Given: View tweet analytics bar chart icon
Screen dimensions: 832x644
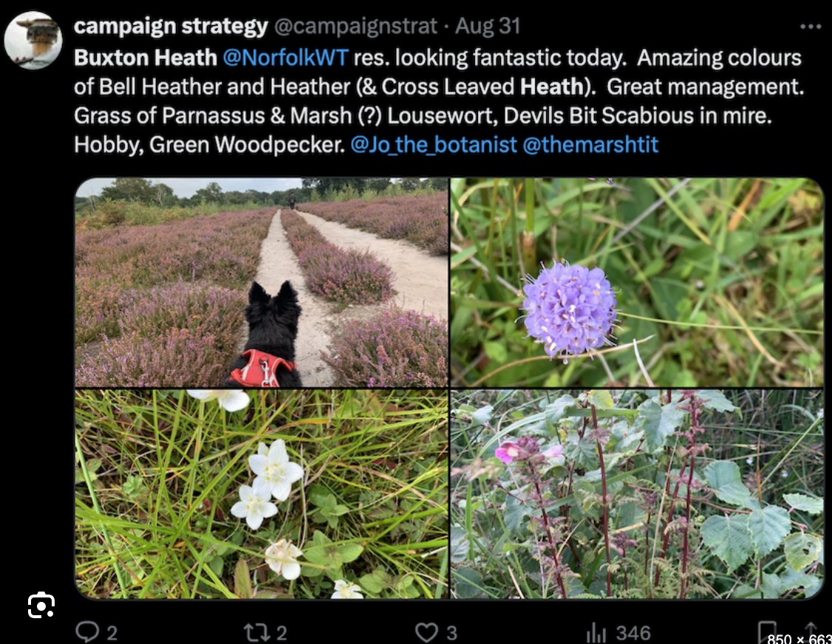Looking at the screenshot, I should pyautogui.click(x=596, y=632).
